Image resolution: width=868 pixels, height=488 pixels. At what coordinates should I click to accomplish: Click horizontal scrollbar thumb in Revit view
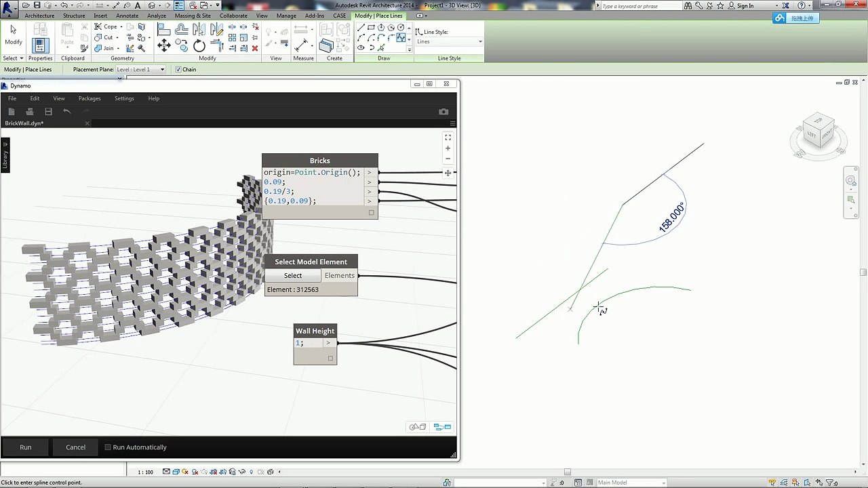(568, 472)
